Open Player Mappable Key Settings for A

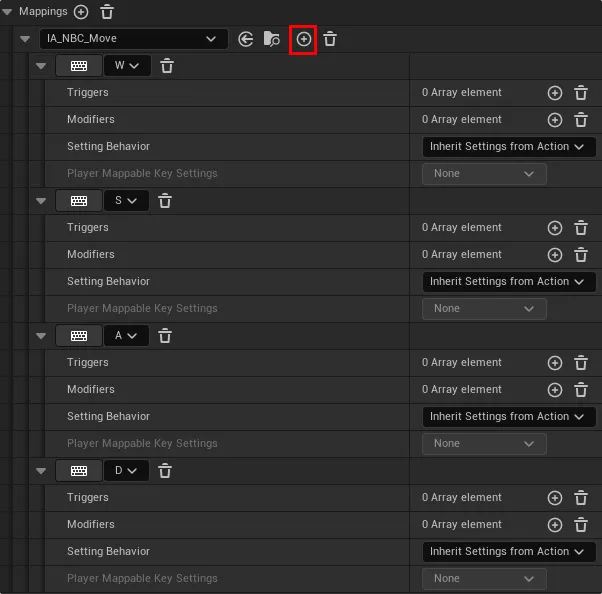tap(484, 444)
